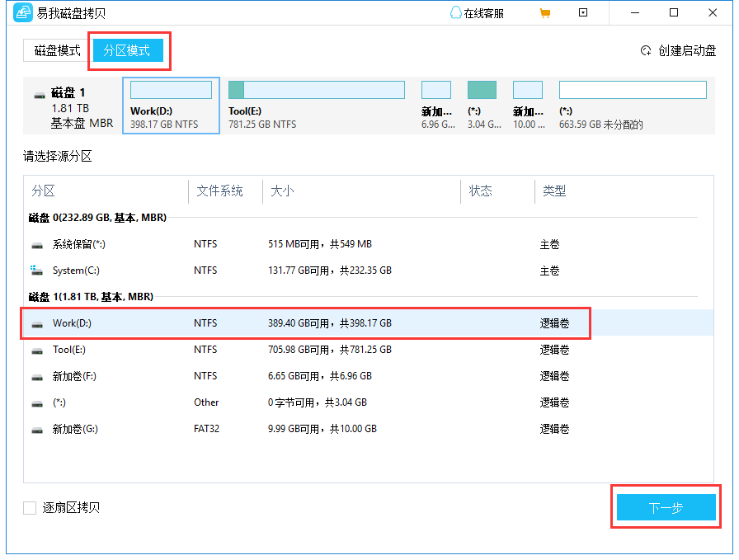Click the orange shopping cart icon
This screenshot has height=560, width=739.
(545, 12)
